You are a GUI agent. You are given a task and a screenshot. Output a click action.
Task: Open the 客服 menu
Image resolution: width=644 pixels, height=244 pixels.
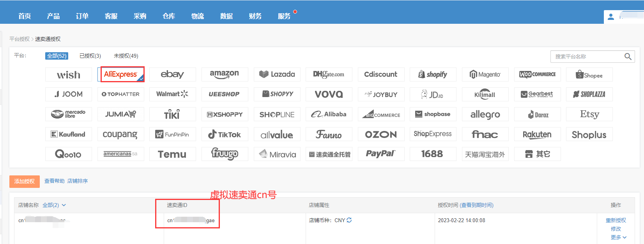click(111, 16)
